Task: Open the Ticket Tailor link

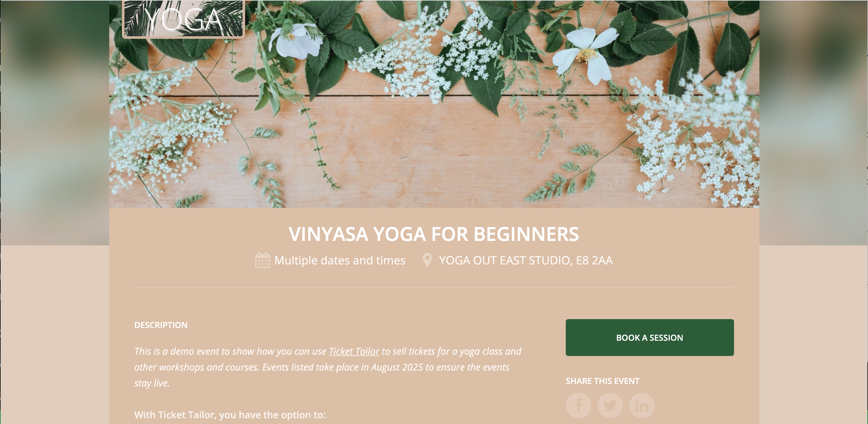Action: pos(354,351)
